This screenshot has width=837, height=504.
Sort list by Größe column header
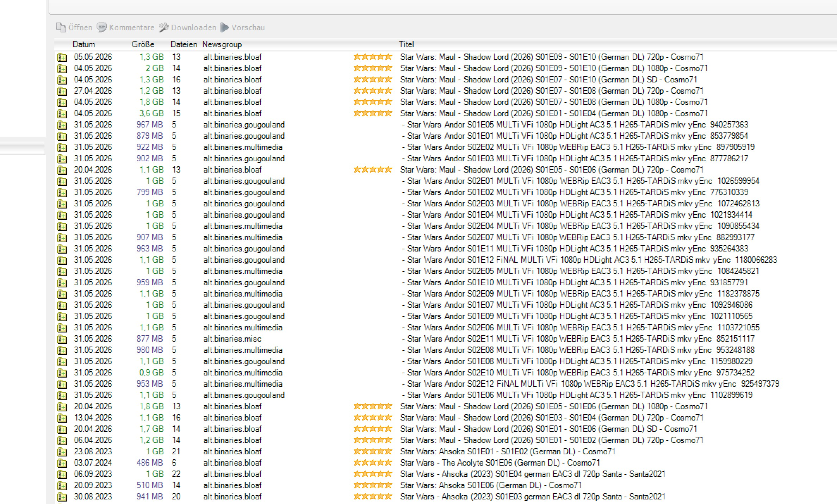(x=143, y=44)
